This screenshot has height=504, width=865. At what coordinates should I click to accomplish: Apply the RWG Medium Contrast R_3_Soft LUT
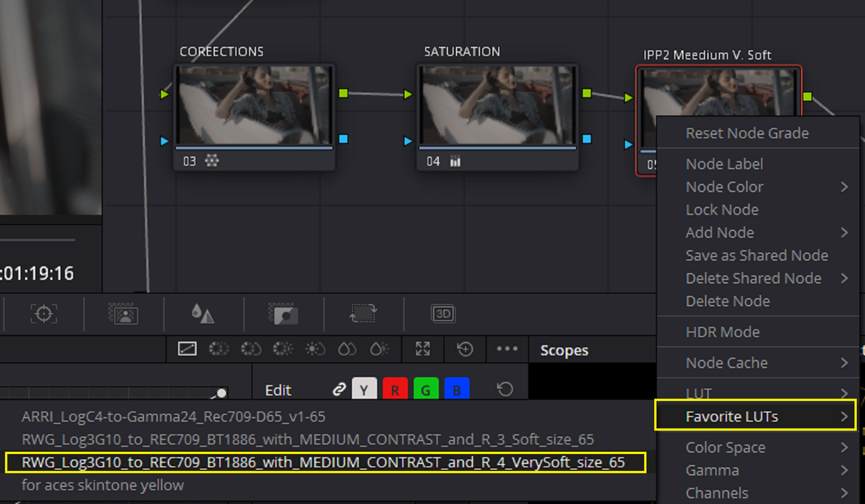point(328,440)
